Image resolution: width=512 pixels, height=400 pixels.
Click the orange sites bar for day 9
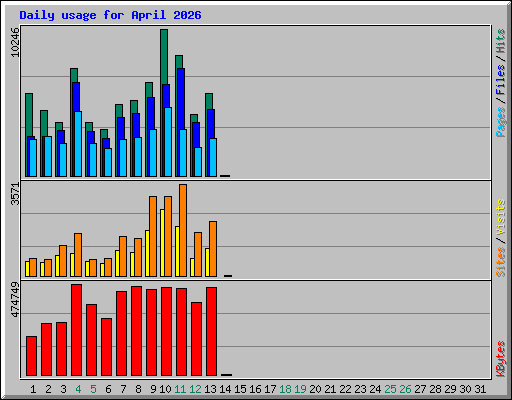click(x=153, y=236)
